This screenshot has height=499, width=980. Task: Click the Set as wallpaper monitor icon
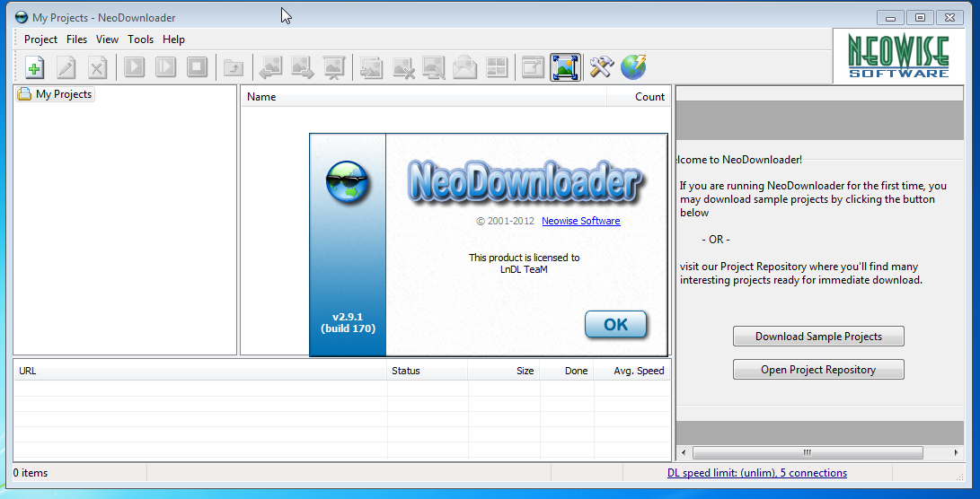tap(434, 67)
